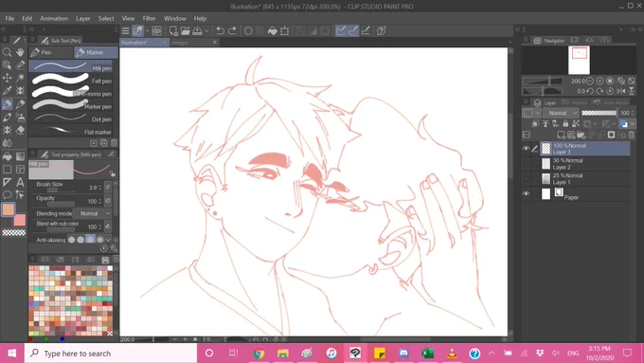Screen dimensions: 644x363
Task: Flip canvas horizontally in Navigator
Action: click(x=621, y=91)
